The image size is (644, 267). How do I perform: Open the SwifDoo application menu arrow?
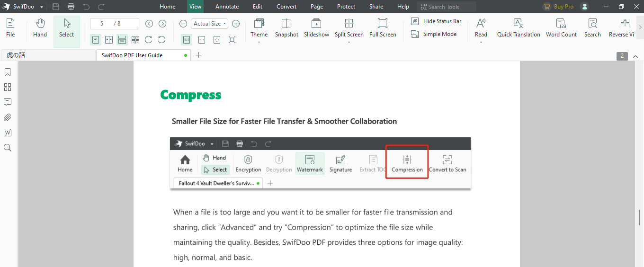click(x=42, y=7)
